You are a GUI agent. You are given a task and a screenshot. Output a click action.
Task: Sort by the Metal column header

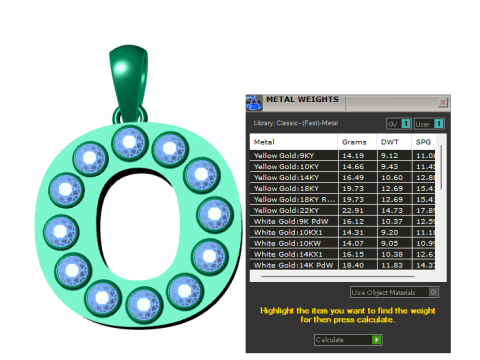pyautogui.click(x=293, y=142)
